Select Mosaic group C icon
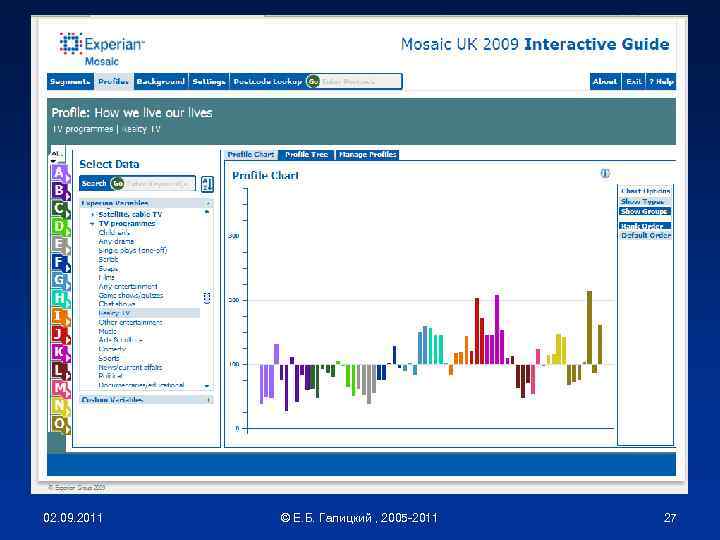 click(x=60, y=208)
